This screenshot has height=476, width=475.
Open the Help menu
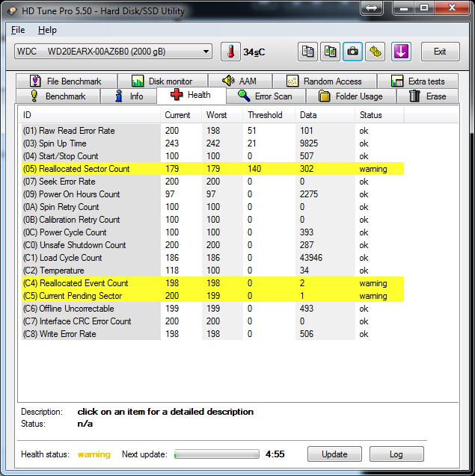click(x=47, y=30)
